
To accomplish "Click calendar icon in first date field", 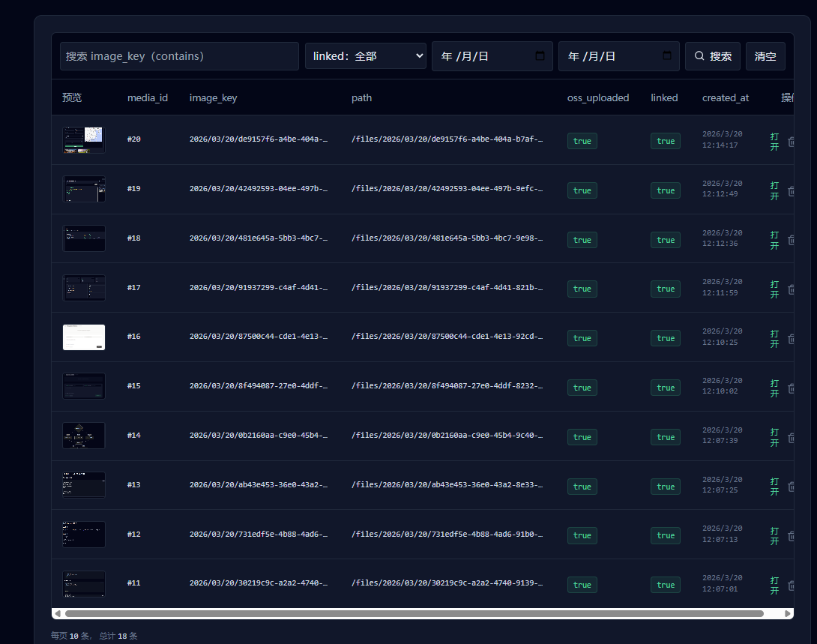I will click(x=540, y=55).
